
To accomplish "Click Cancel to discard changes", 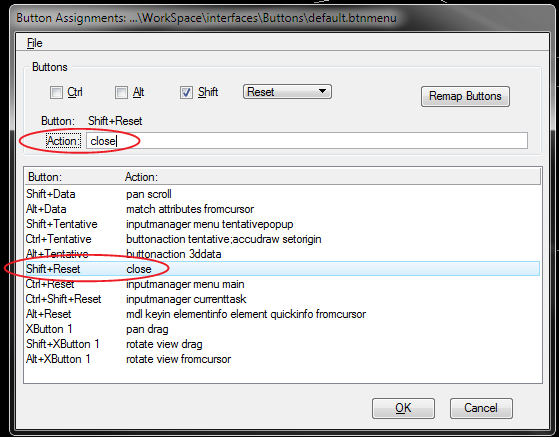I will pos(481,408).
